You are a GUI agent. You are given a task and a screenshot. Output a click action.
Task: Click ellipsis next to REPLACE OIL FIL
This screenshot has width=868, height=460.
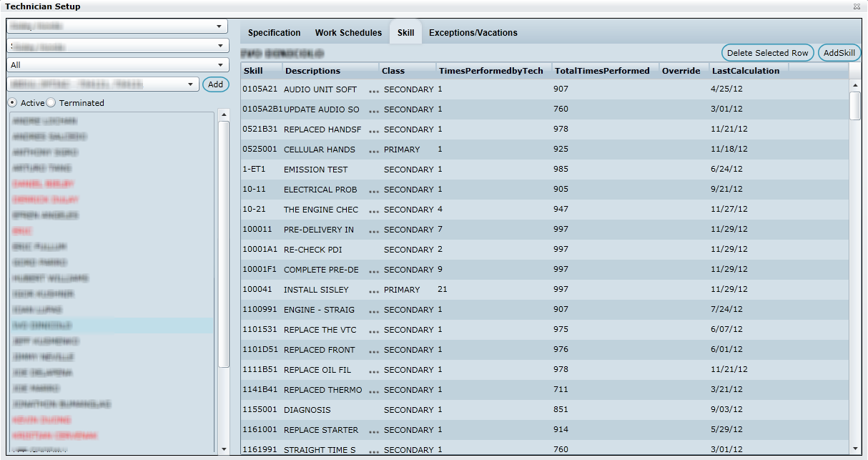pos(373,371)
